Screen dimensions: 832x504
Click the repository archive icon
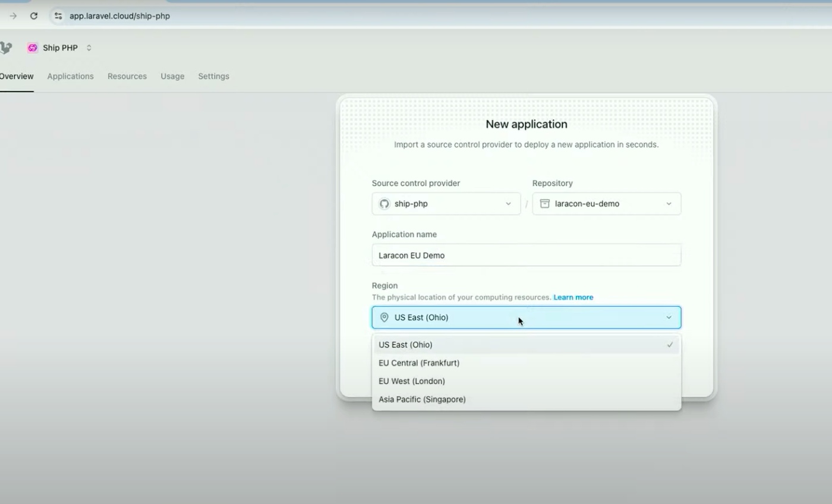pyautogui.click(x=544, y=204)
